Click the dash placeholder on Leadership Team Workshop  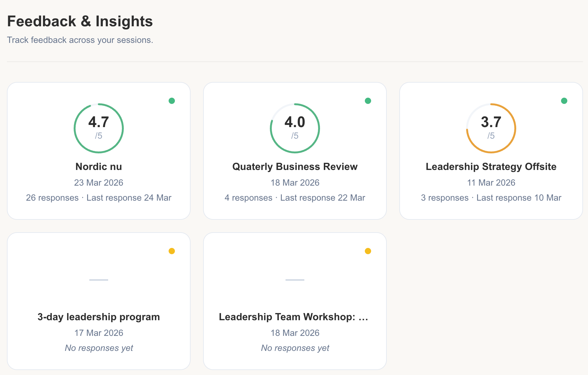(295, 280)
